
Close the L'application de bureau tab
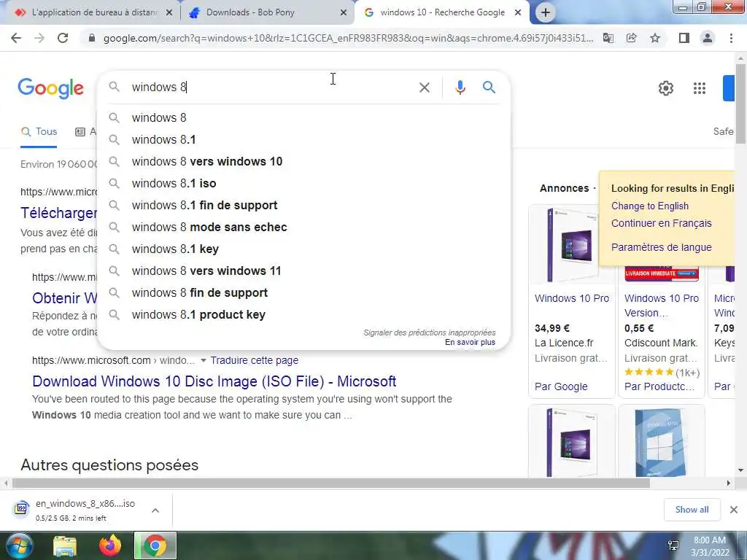coord(169,13)
